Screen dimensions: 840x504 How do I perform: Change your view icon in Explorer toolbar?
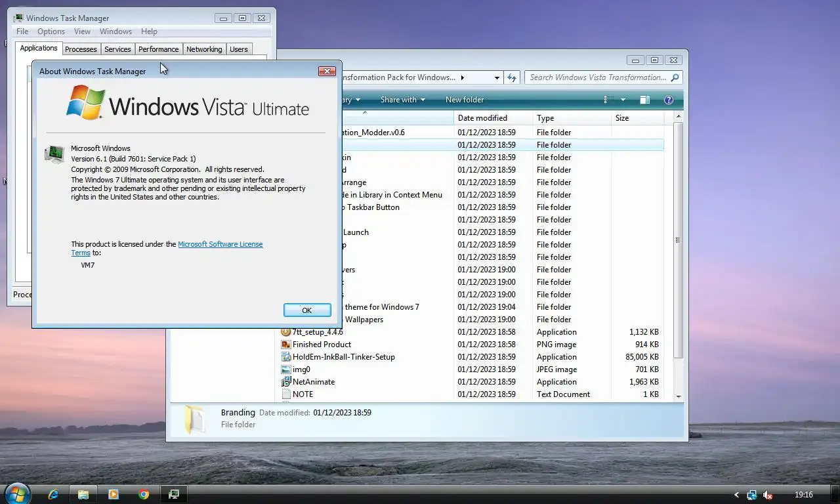(608, 100)
